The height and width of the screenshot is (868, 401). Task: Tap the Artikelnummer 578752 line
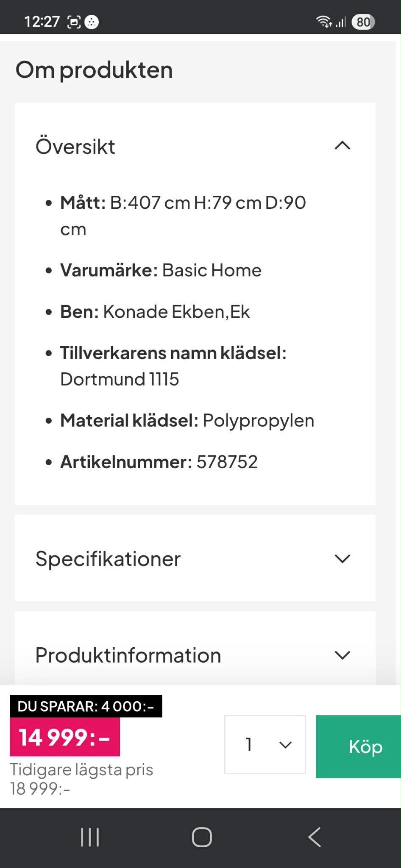tap(159, 462)
